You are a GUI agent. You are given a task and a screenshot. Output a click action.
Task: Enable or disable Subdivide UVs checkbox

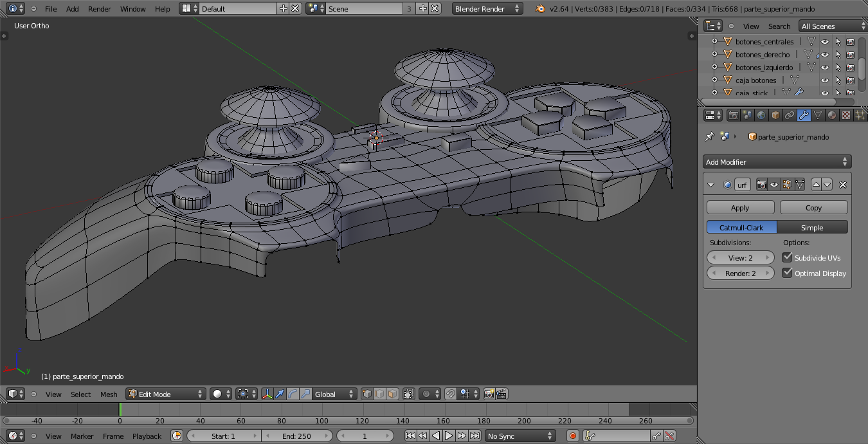pos(787,257)
